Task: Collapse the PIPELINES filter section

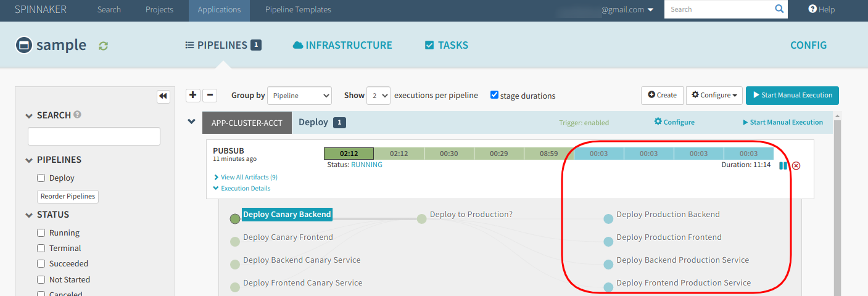Action: 29,160
